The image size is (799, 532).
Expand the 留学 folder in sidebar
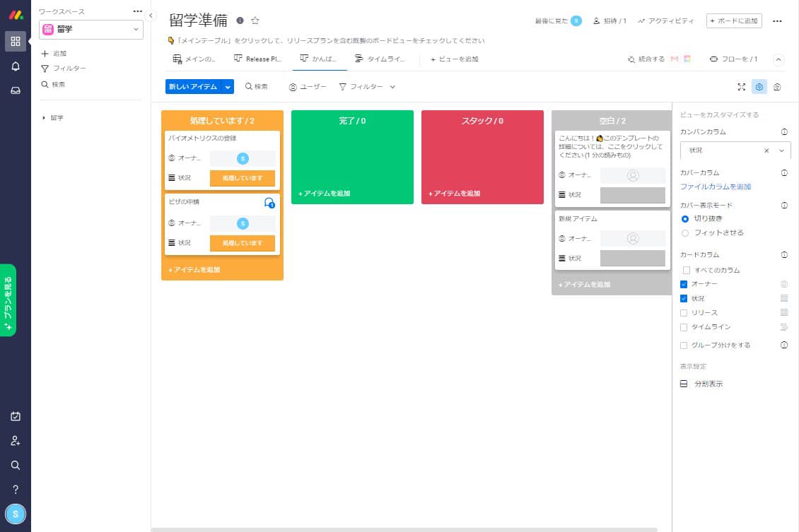44,118
